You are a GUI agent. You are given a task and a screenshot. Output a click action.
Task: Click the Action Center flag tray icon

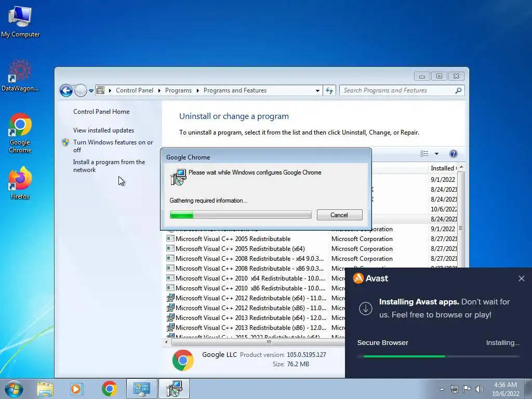click(467, 389)
